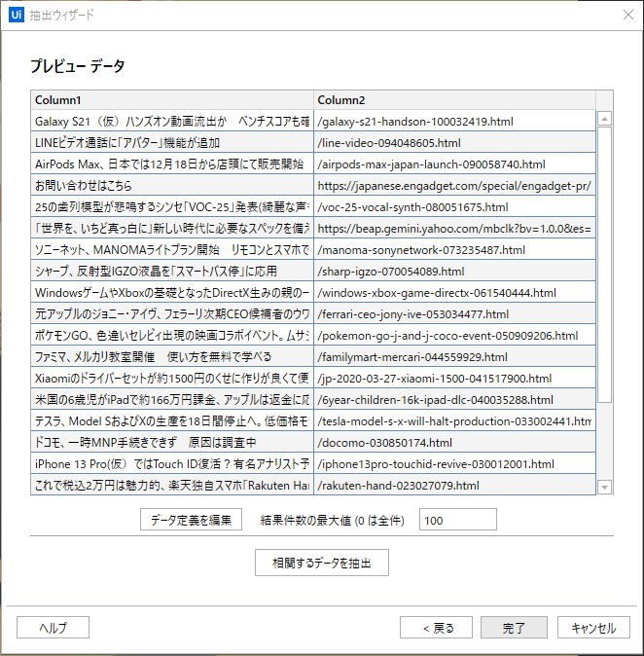Select the cell '「世界を、いちど真っ白に」新しい時代に'
The height and width of the screenshot is (656, 644).
point(172,228)
